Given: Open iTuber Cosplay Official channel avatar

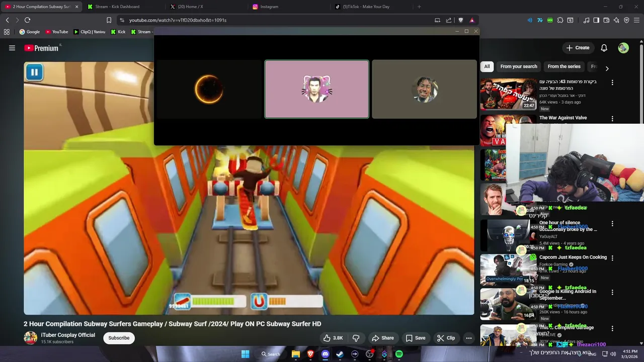Looking at the screenshot, I should (30, 338).
